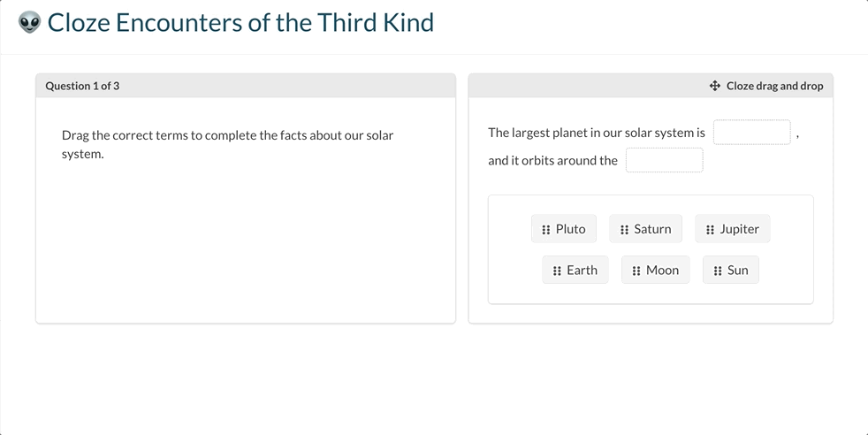Click the blank after largest planet is
The width and height of the screenshot is (868, 435).
coord(751,133)
